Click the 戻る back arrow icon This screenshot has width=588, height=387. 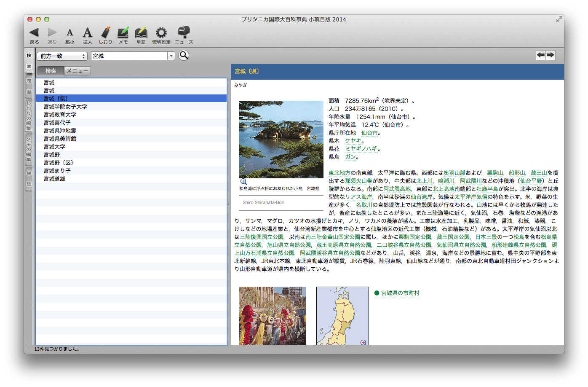(34, 33)
